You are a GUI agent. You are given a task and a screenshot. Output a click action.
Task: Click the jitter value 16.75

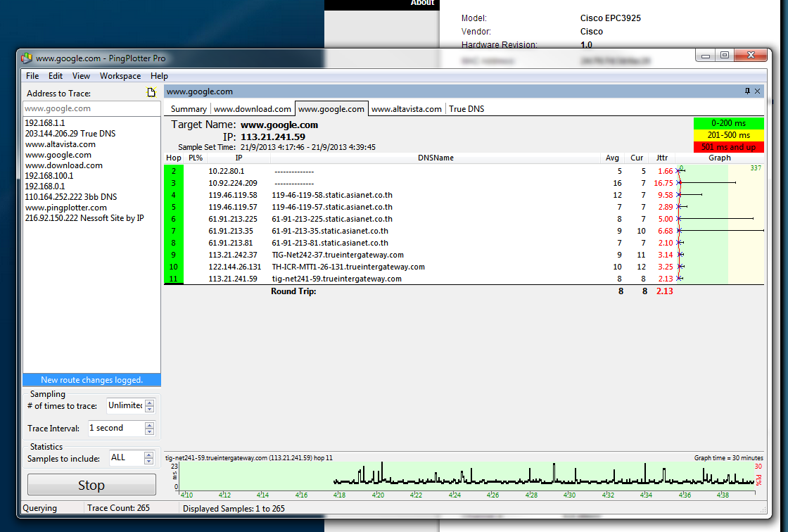[x=663, y=183]
